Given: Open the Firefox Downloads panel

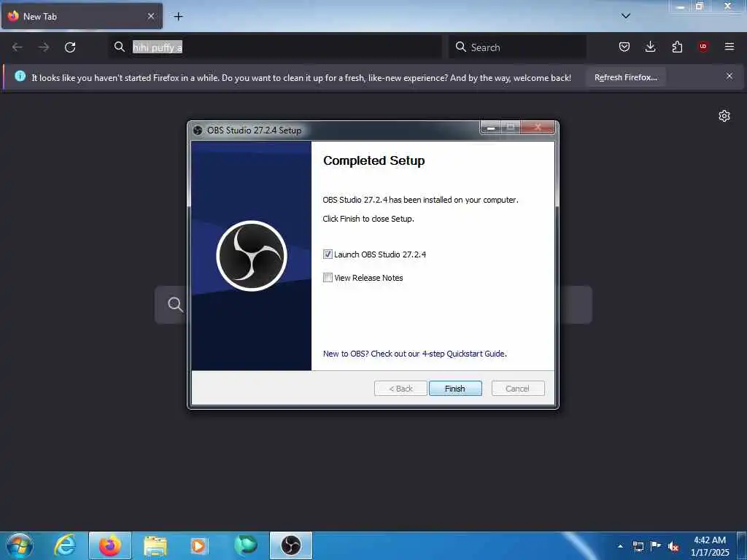Looking at the screenshot, I should coord(650,47).
